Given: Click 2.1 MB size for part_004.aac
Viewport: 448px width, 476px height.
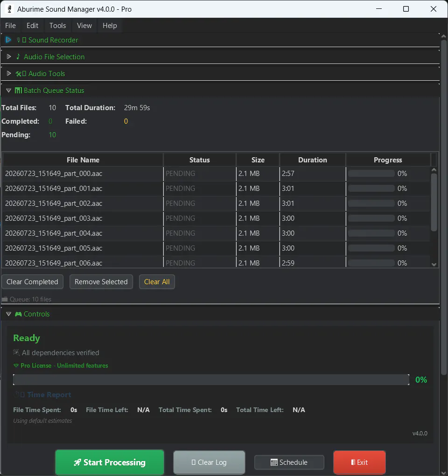Looking at the screenshot, I should pos(249,233).
